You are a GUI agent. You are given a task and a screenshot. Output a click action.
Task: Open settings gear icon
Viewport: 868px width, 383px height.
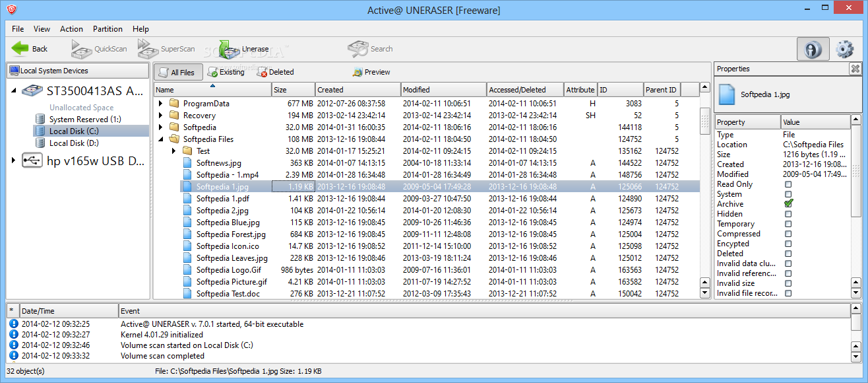coord(845,49)
